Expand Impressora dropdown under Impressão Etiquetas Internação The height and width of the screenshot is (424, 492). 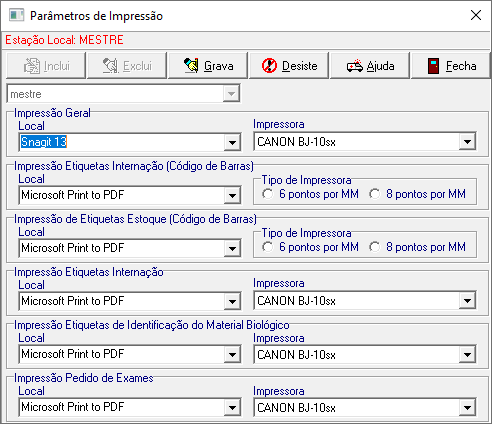[x=467, y=301]
